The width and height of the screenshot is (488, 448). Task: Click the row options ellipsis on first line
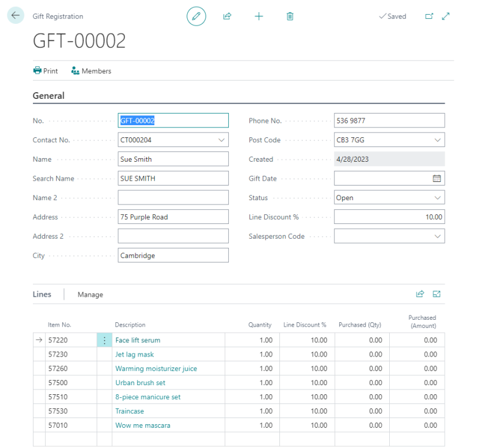coord(105,340)
